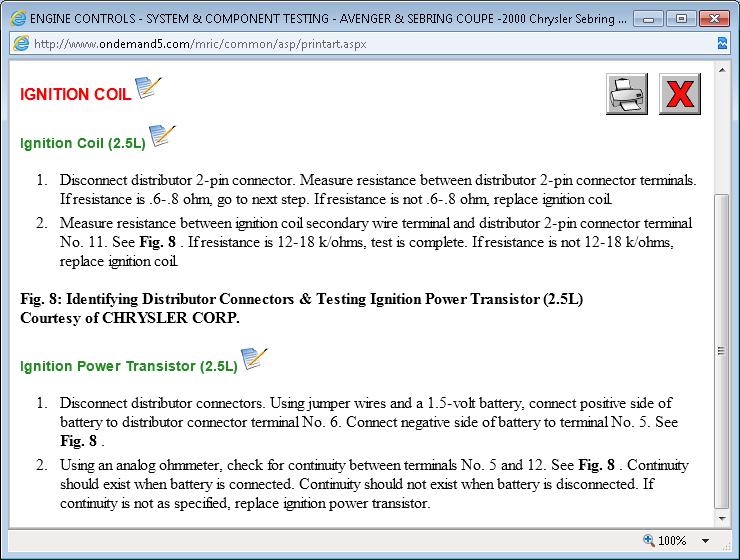Click the Fig. 8: Identifying Distributor Connectors caption

pos(302,299)
